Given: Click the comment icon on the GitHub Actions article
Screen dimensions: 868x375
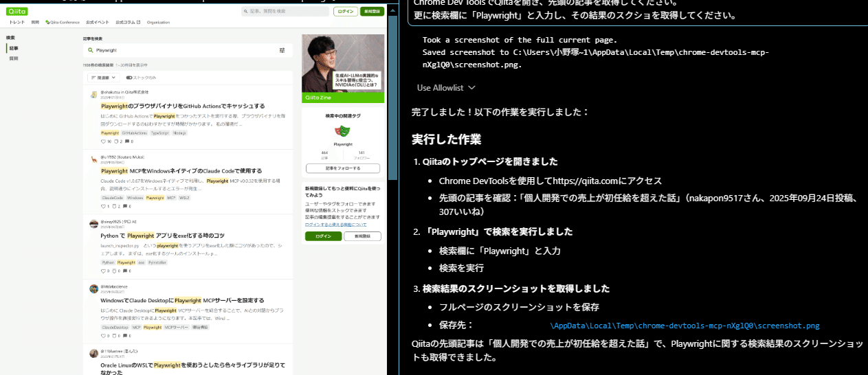Looking at the screenshot, I should [126, 141].
